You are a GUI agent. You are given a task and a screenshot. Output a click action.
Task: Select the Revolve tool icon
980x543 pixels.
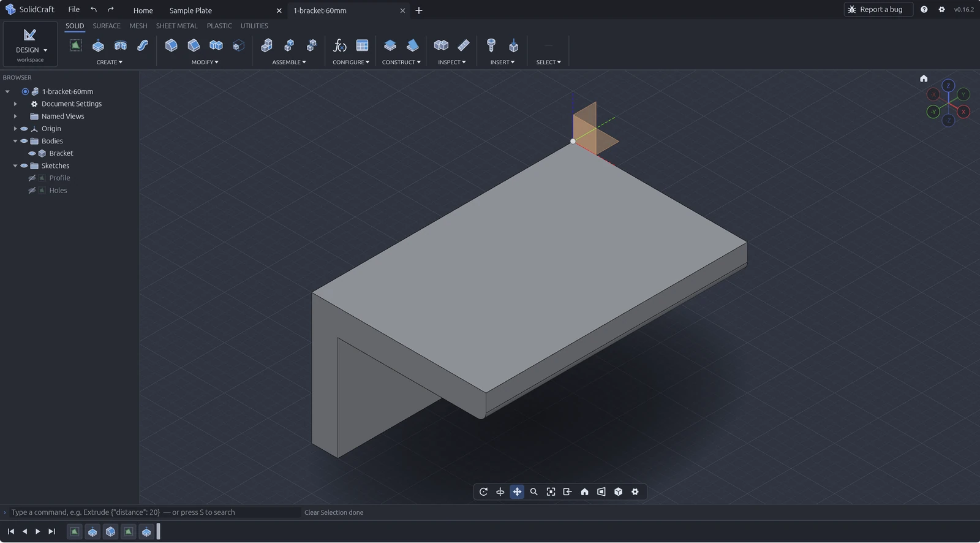point(121,45)
